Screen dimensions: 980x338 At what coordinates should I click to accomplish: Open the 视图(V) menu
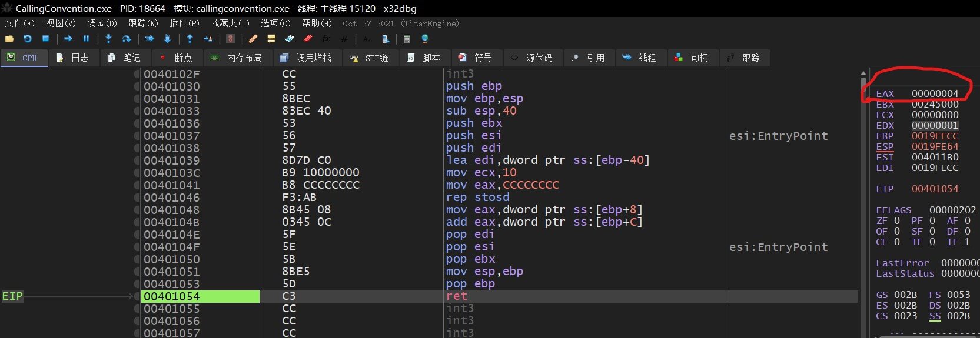(x=61, y=24)
